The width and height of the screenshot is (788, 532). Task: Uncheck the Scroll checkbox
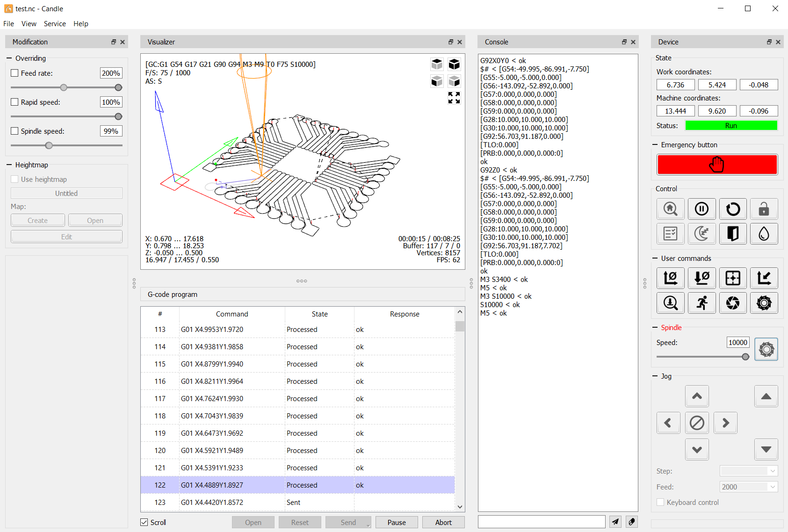pos(145,522)
